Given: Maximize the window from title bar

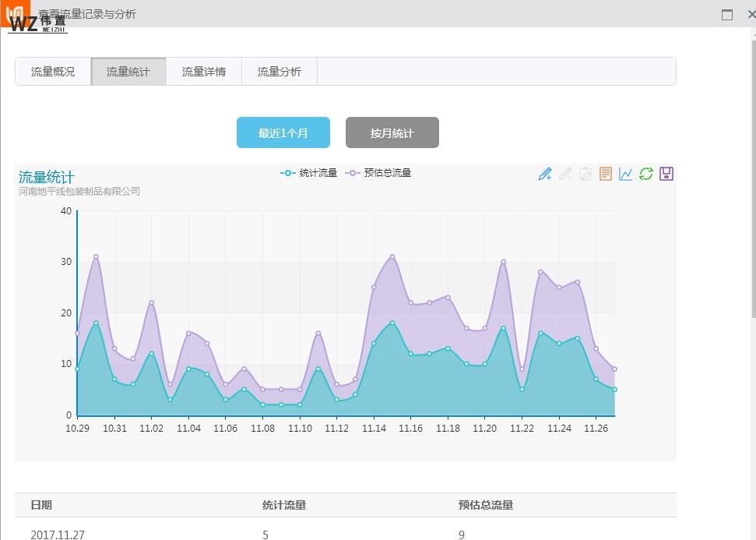Looking at the screenshot, I should click(727, 14).
